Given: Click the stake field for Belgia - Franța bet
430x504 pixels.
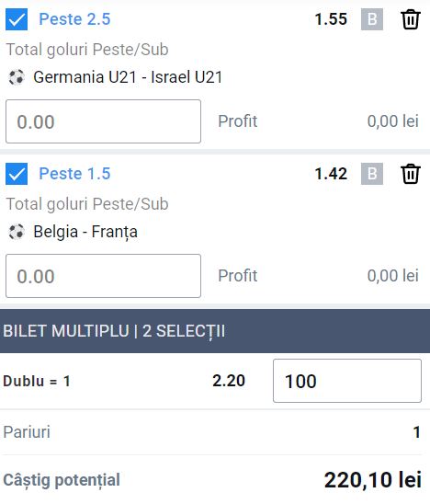Looking at the screenshot, I should tap(104, 276).
